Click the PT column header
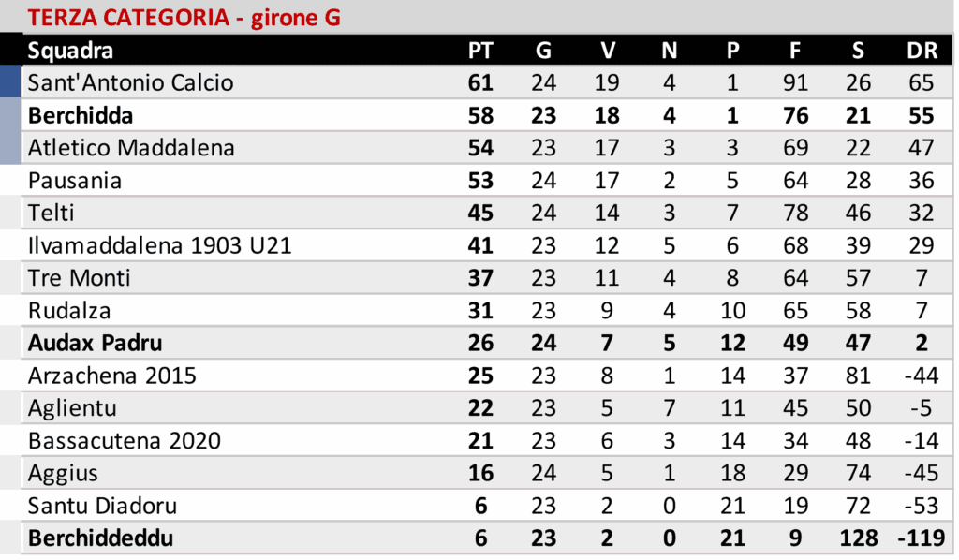 click(x=480, y=51)
